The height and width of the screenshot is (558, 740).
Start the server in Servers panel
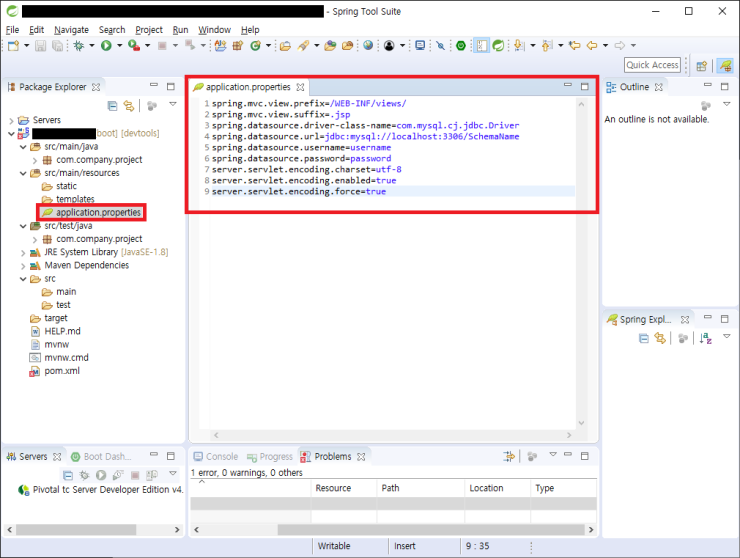102,475
